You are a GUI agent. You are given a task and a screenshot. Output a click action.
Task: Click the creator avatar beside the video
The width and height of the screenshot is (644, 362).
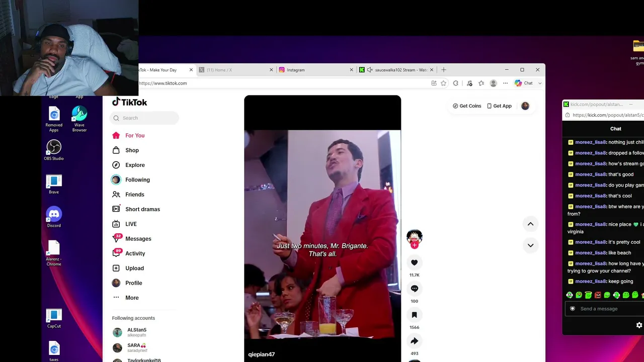tap(415, 237)
